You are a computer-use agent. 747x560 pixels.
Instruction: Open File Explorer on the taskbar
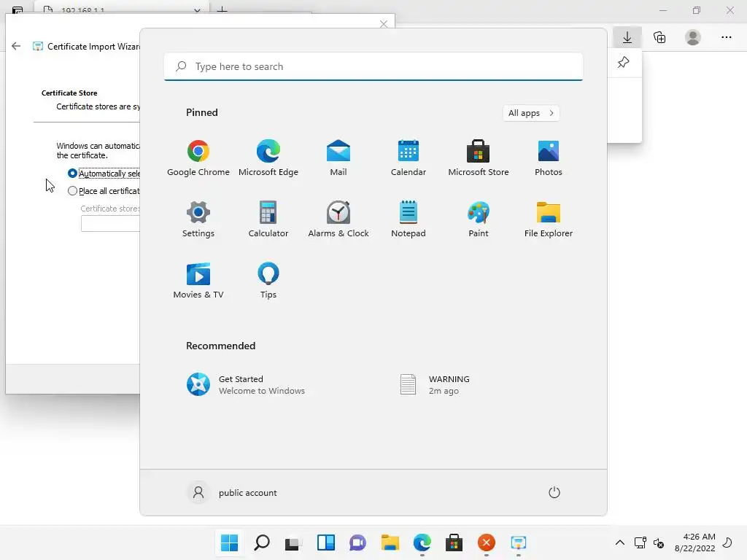pos(390,542)
